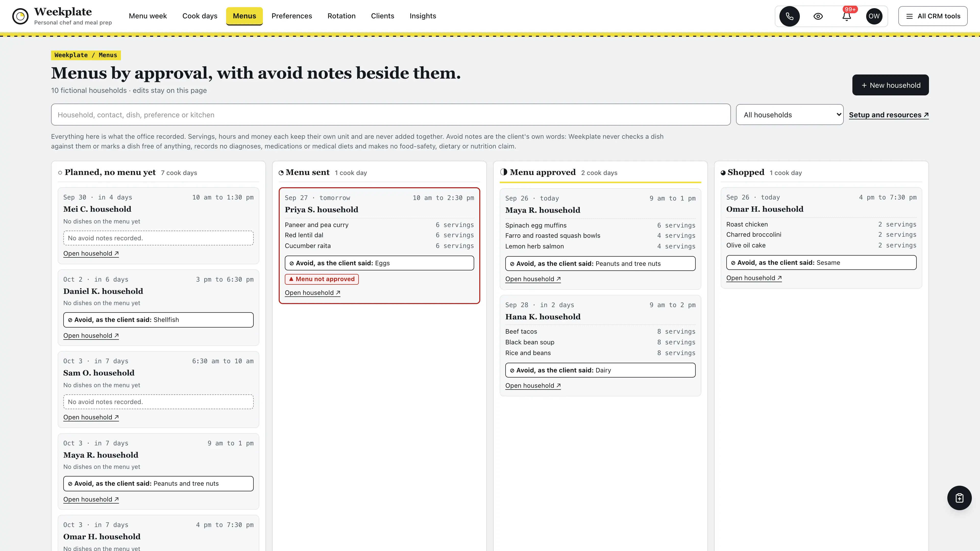The width and height of the screenshot is (980, 551).
Task: Expand the All households dropdown
Action: [789, 115]
